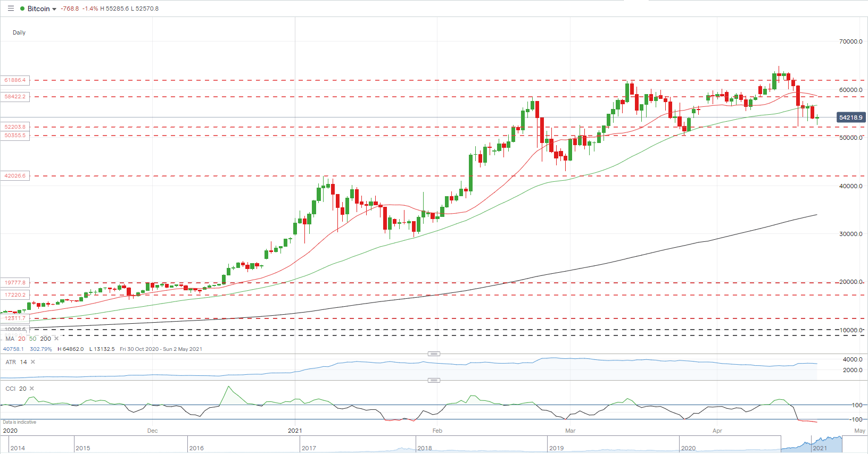Open the hamburger chart menu
Screen dimensions: 868x454
tap(11, 9)
